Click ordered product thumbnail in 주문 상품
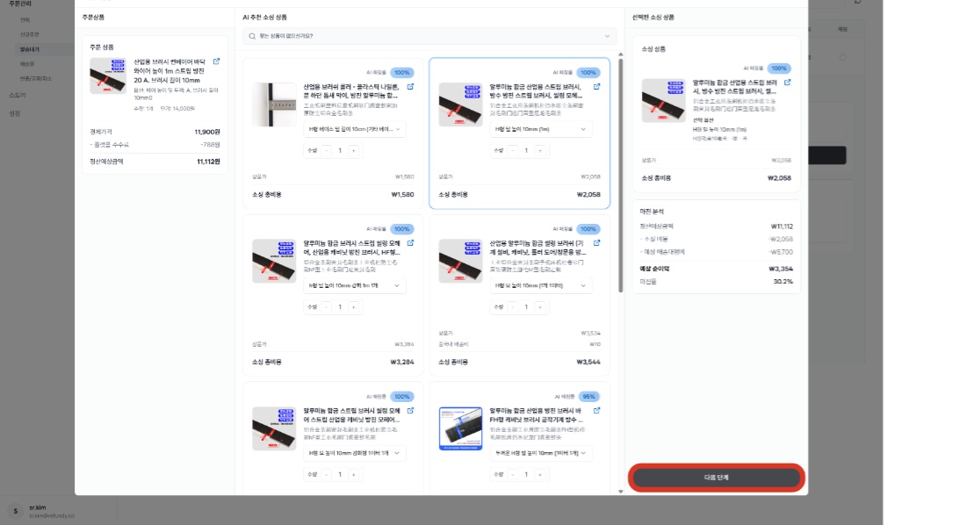Viewport: 980px width, 525px height. tap(107, 76)
